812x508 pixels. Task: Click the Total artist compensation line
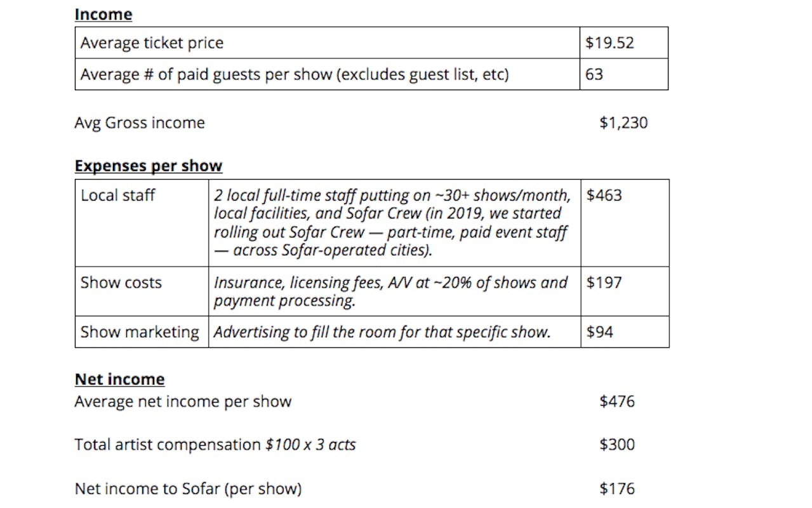pyautogui.click(x=215, y=444)
